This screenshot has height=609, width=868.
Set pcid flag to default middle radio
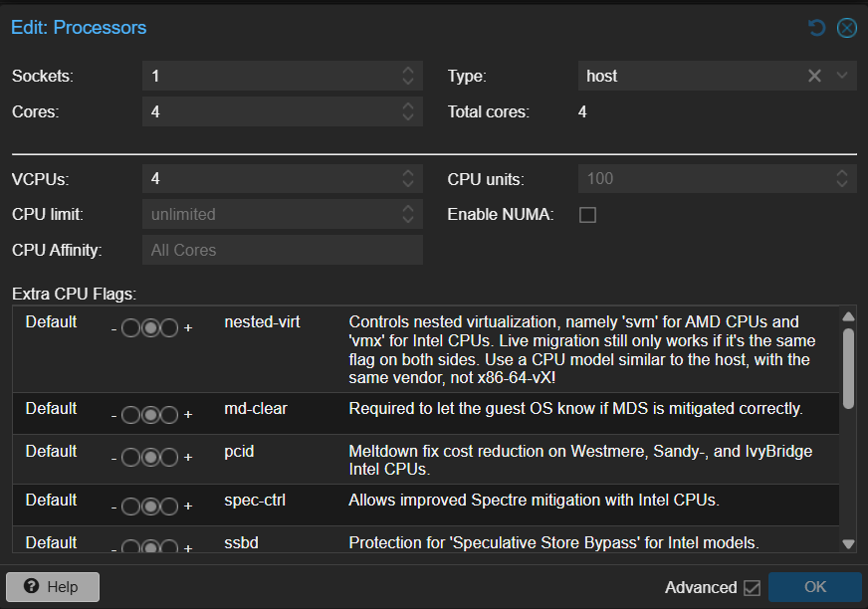150,457
